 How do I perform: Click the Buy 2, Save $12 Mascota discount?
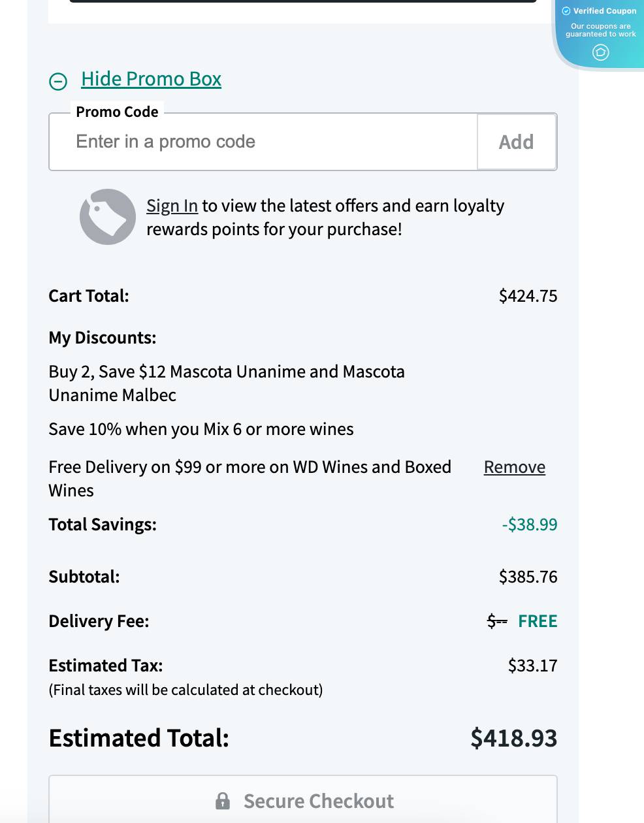pyautogui.click(x=227, y=383)
